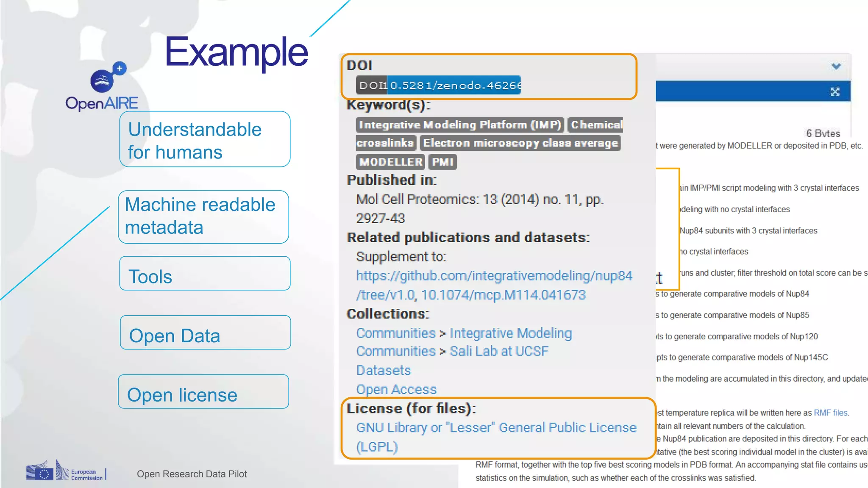The width and height of the screenshot is (868, 488).
Task: Open the RMF files link
Action: (x=831, y=413)
